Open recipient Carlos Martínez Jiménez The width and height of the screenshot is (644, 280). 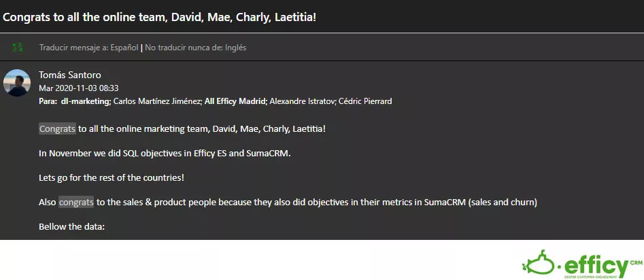157,101
